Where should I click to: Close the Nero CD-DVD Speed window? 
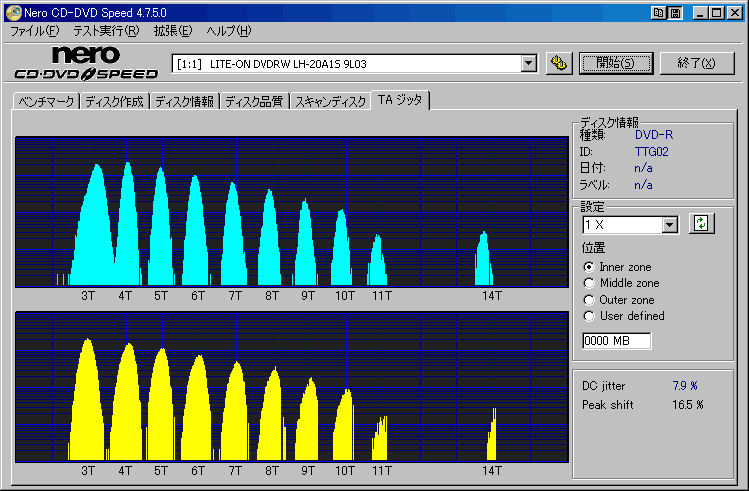point(735,13)
